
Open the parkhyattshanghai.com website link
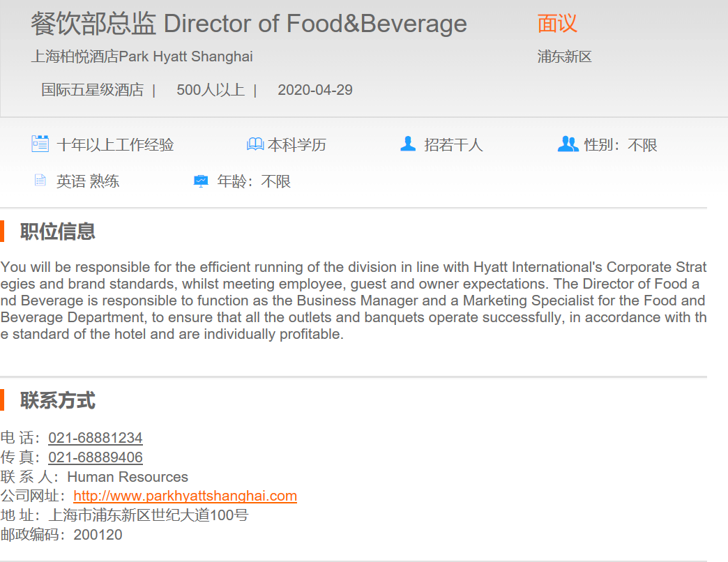[x=185, y=496]
